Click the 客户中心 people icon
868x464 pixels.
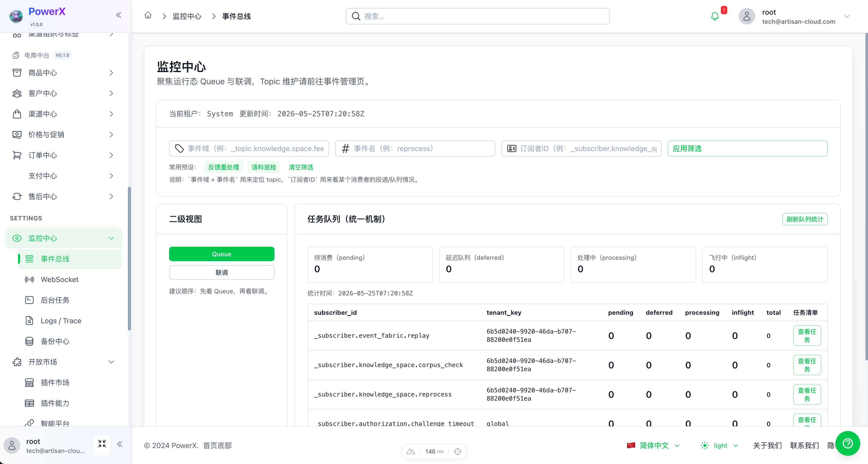17,93
